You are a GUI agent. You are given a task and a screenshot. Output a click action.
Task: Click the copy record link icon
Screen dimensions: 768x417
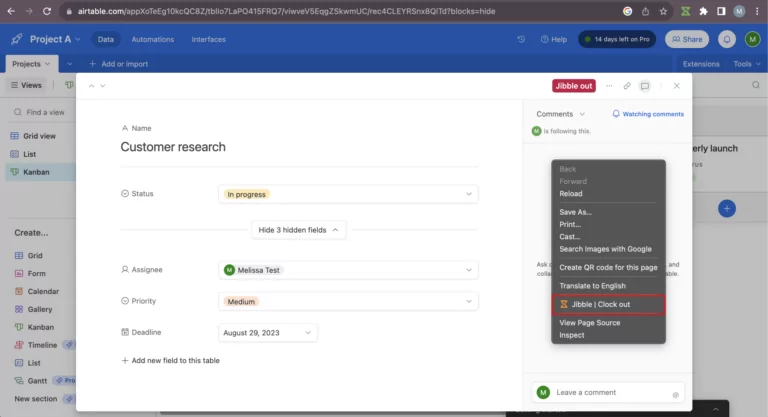tap(627, 86)
